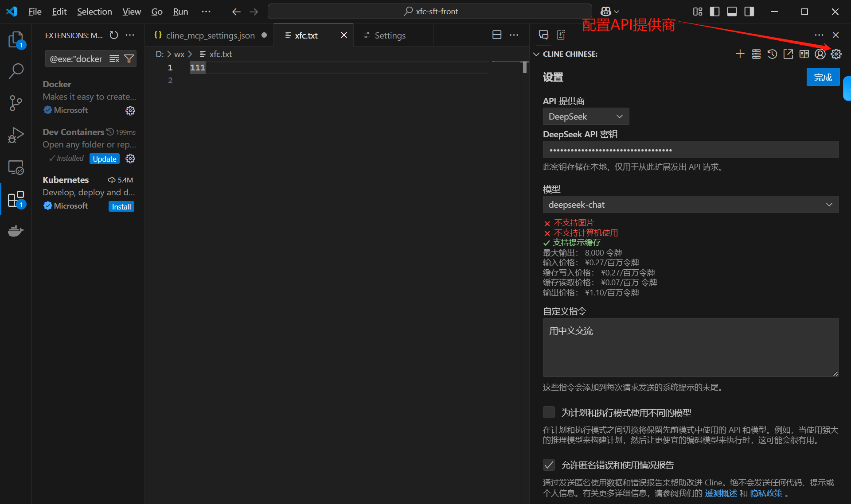
Task: Click Cline history clock icon
Action: coord(772,54)
